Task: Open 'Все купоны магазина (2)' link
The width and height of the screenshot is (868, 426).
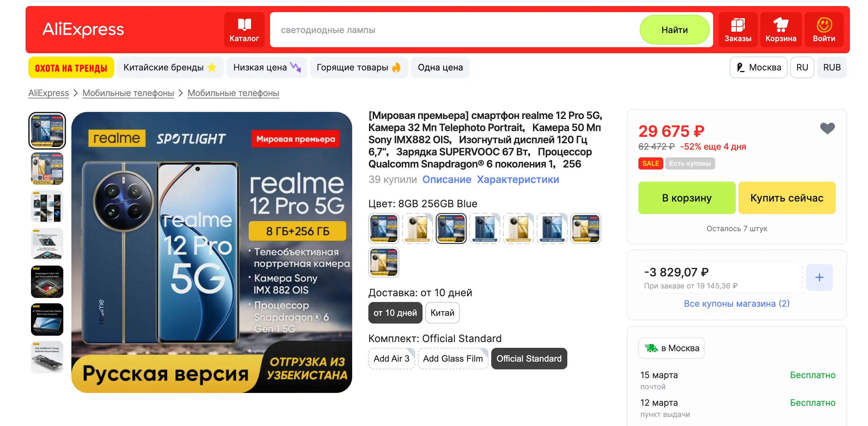Action: [736, 303]
